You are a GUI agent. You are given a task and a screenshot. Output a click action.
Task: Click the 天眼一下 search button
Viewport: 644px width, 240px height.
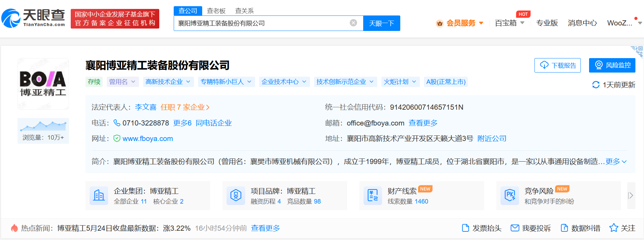(x=381, y=23)
